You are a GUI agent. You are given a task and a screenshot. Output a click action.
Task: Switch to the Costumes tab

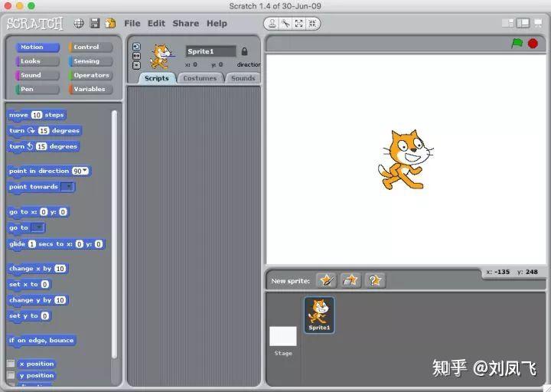(x=200, y=78)
